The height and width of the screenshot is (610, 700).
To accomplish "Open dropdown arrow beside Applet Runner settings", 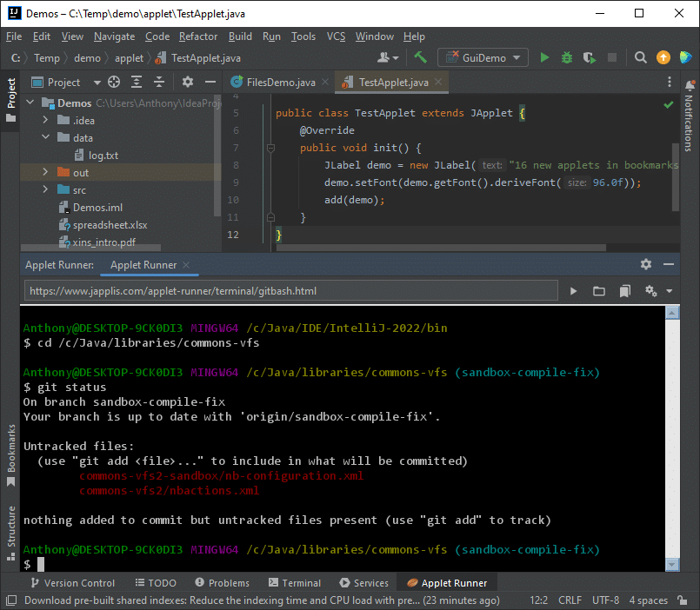I will coord(669,291).
